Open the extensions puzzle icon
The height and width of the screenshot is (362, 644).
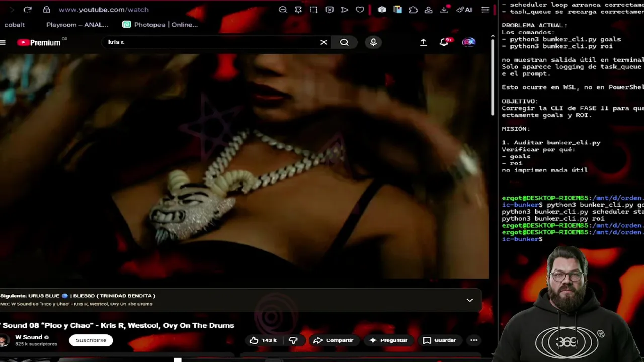pos(413,10)
